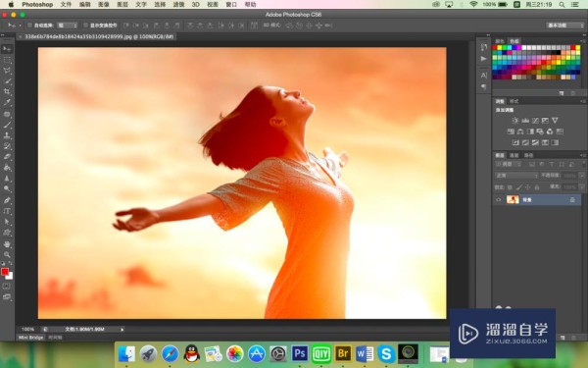Open the layer filter type dropdown
Image resolution: width=588 pixels, height=368 pixels.
[x=509, y=164]
